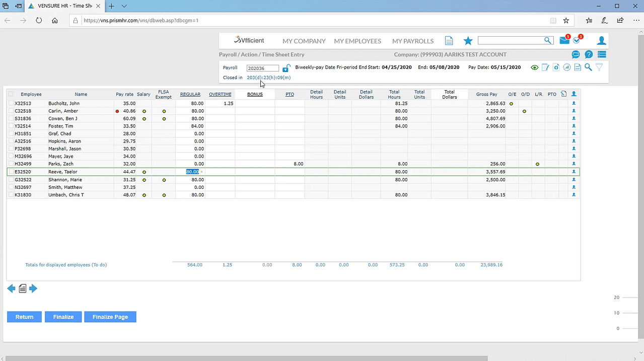644x361 pixels.
Task: Sort by the OVERTIME column header
Action: (x=220, y=94)
